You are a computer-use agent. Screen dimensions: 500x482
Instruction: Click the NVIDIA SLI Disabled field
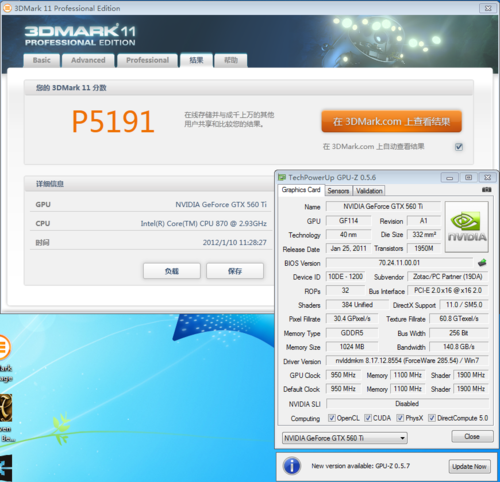tap(407, 404)
